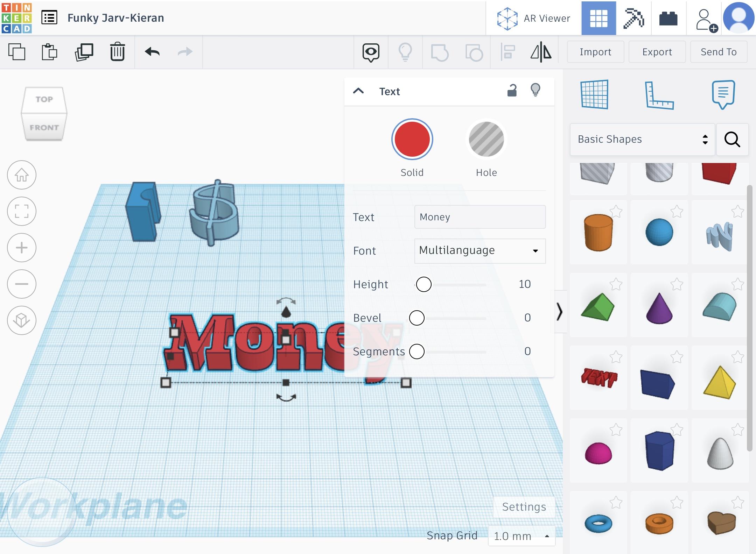
Task: Click the Export button
Action: tap(657, 52)
